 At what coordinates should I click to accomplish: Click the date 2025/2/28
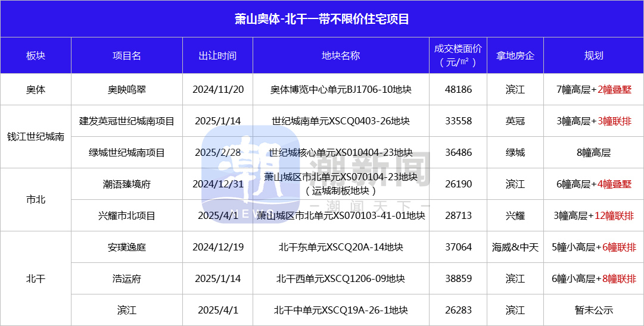click(217, 152)
